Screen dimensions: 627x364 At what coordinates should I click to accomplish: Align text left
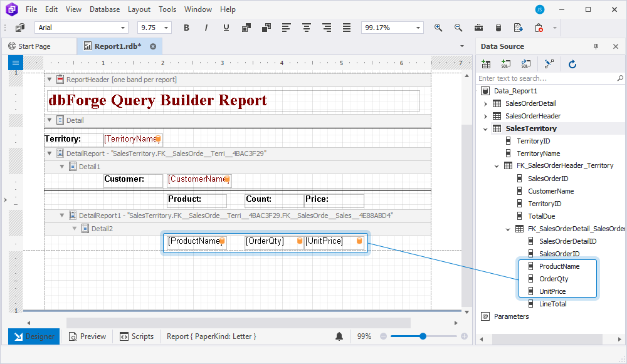click(x=287, y=28)
